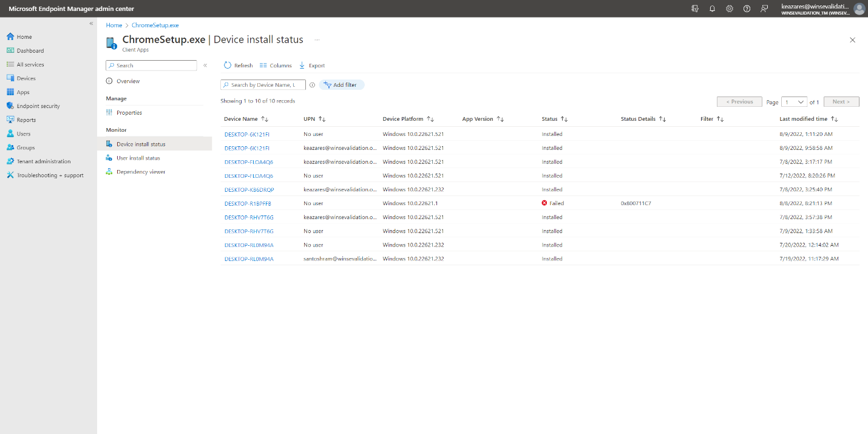Open User install status menu item

(138, 158)
